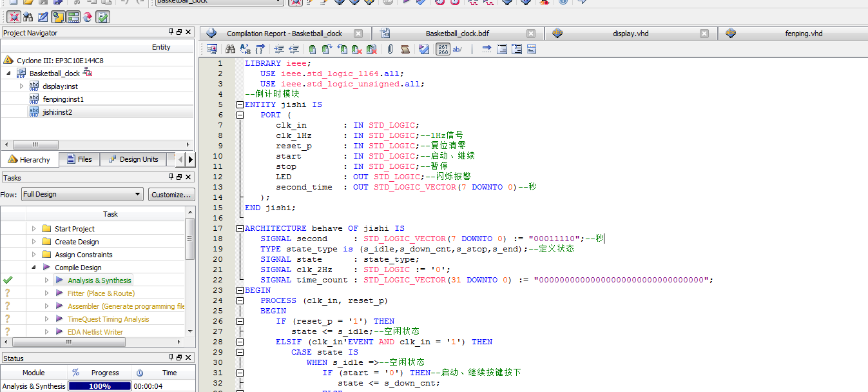The height and width of the screenshot is (392, 868).
Task: Select the fenping:inst1 entity
Action: coord(63,99)
